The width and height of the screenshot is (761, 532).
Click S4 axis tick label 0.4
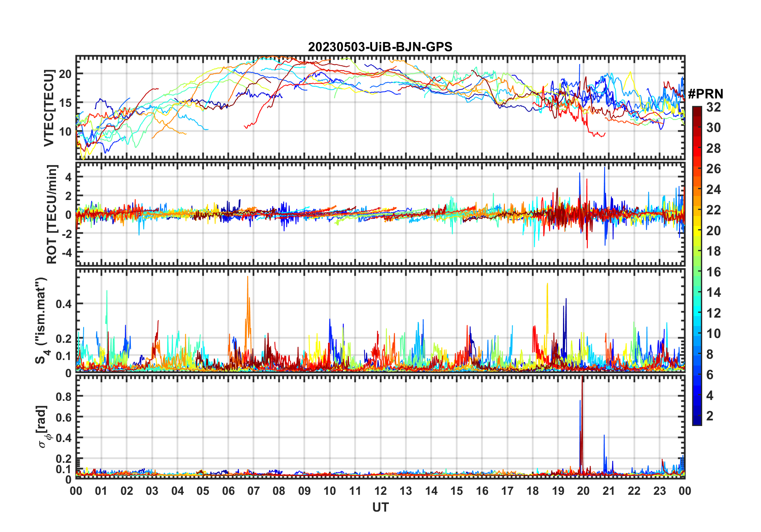click(x=64, y=304)
